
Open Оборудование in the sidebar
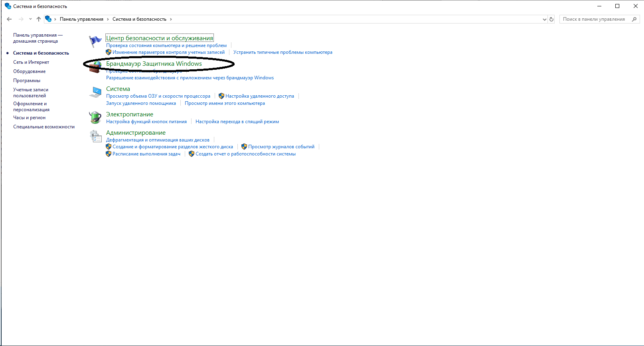[x=30, y=71]
